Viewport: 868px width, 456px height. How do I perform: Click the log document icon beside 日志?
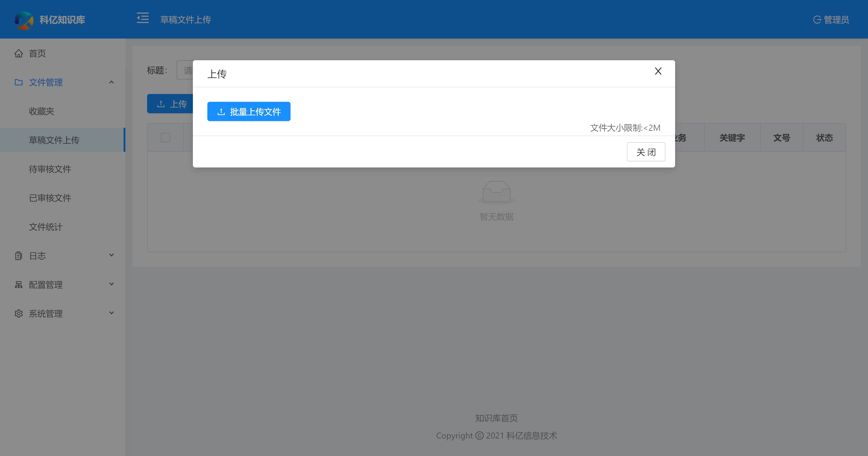(x=18, y=256)
